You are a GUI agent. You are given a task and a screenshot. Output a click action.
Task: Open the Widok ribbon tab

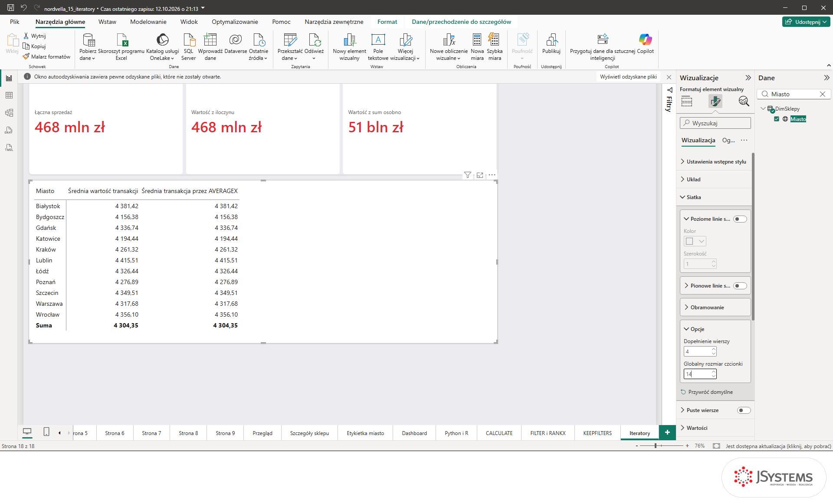pos(189,22)
